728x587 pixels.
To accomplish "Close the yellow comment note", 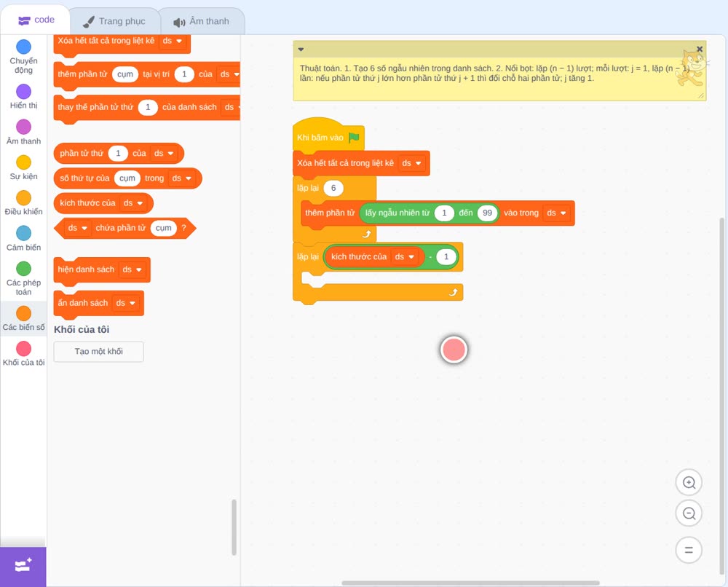I will coord(699,49).
